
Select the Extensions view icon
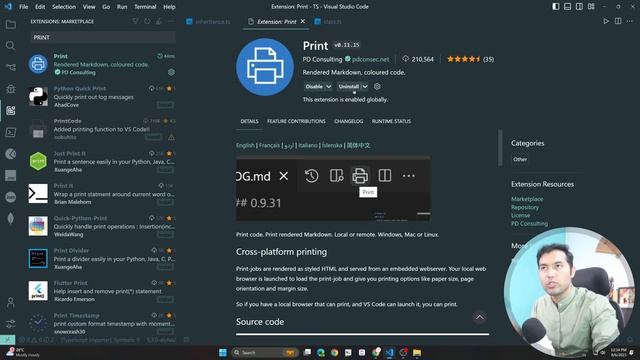pyautogui.click(x=11, y=110)
